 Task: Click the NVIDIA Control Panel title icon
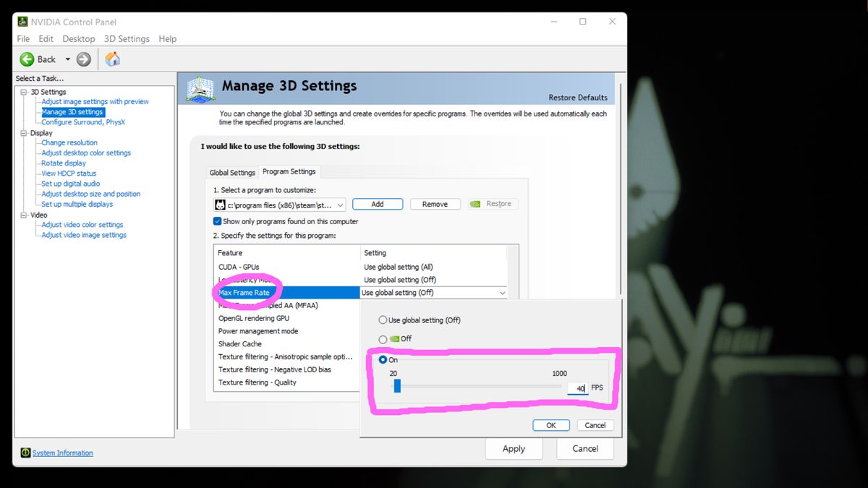click(23, 22)
